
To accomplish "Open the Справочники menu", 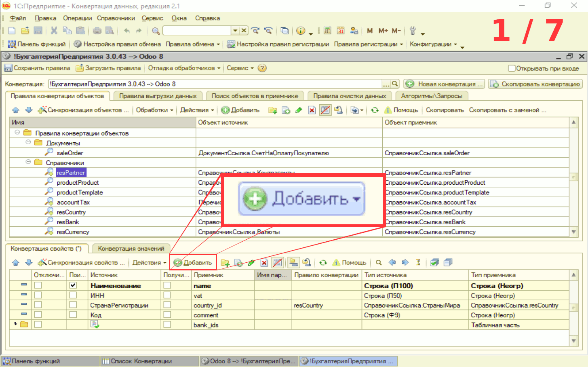I will click(116, 18).
